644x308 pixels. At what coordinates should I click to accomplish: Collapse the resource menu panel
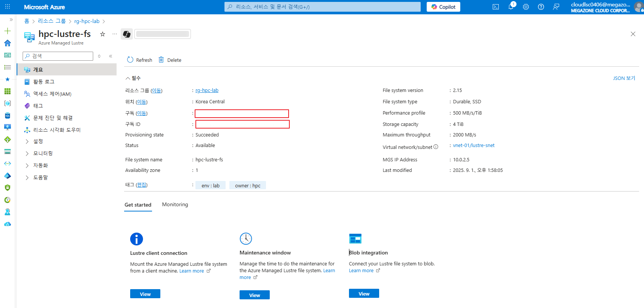tap(111, 56)
